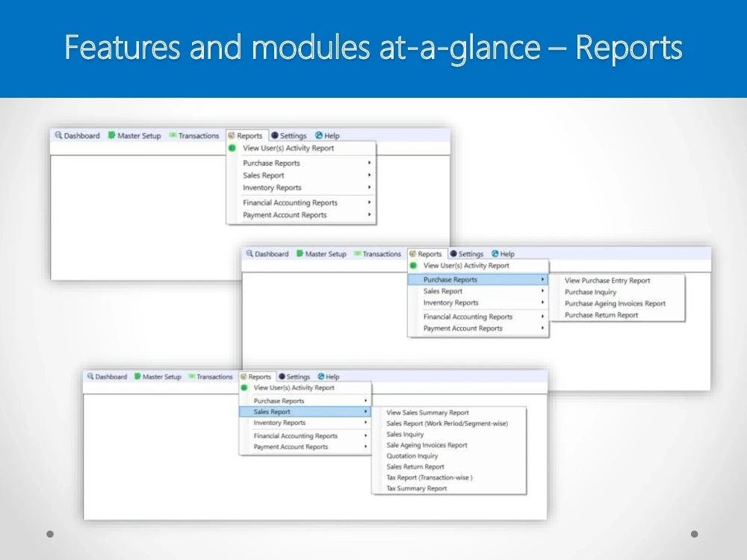Click Dashboard magnifier icon in top window
This screenshot has width=747, height=560.
(58, 135)
